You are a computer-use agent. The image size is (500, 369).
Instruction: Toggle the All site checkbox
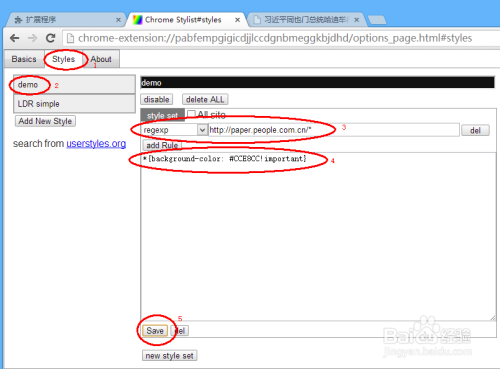(x=191, y=114)
